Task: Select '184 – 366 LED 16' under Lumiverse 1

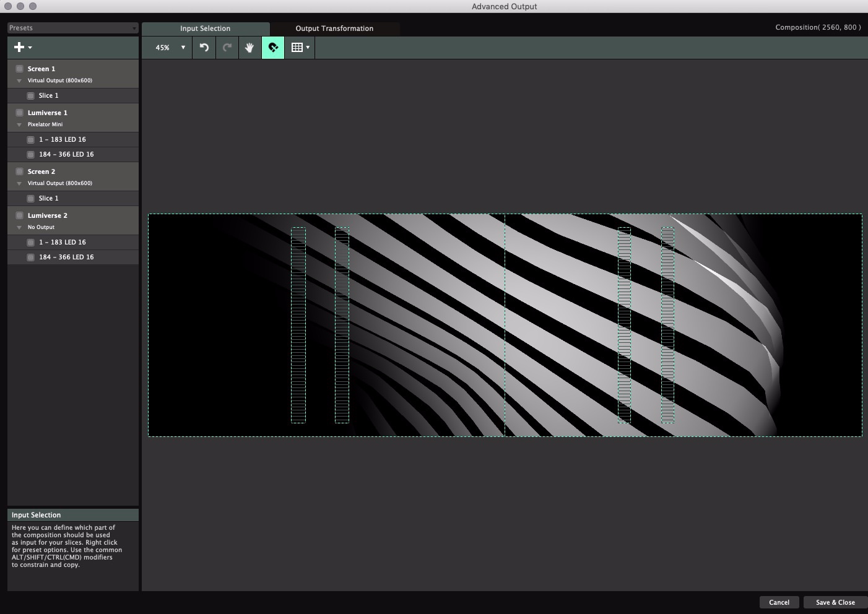Action: click(66, 155)
